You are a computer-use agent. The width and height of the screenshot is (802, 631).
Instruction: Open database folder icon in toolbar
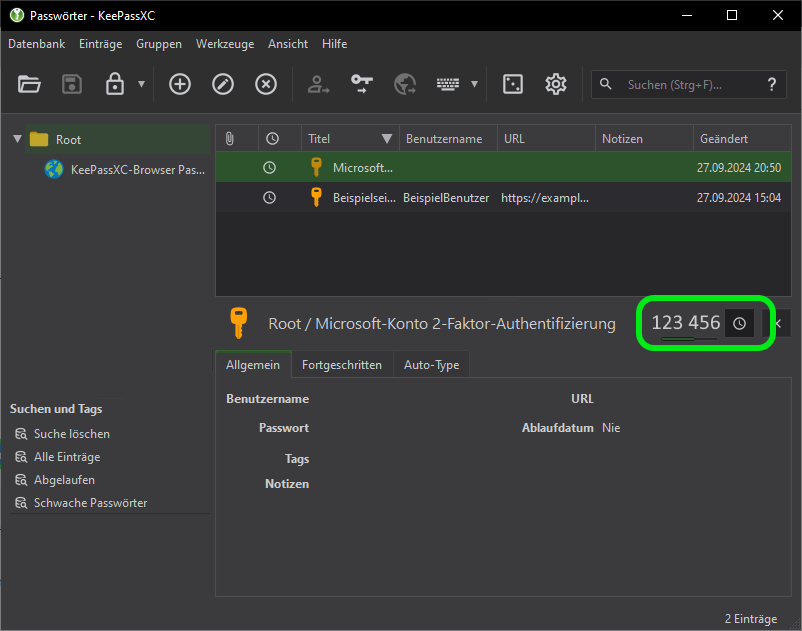29,85
